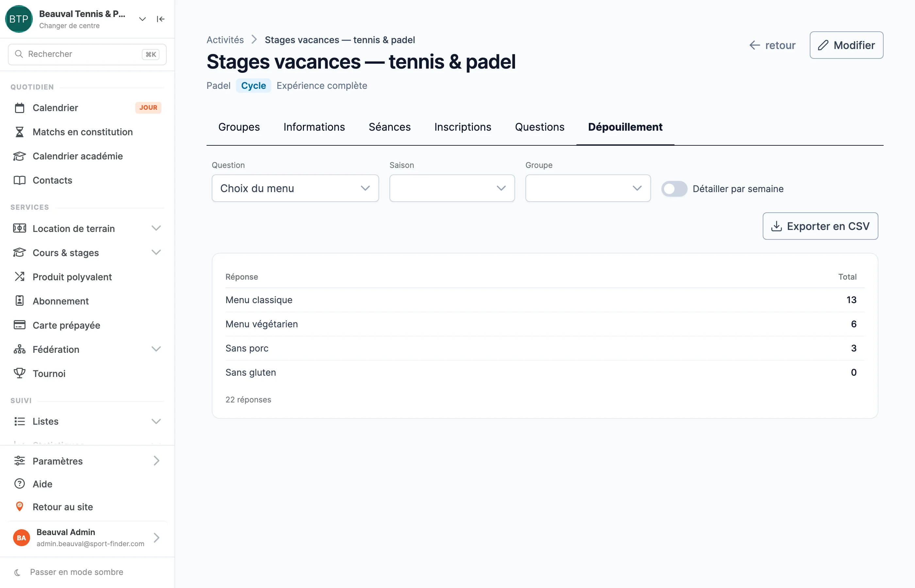The image size is (915, 588).
Task: Switch to the Informations tab
Action: click(x=314, y=127)
